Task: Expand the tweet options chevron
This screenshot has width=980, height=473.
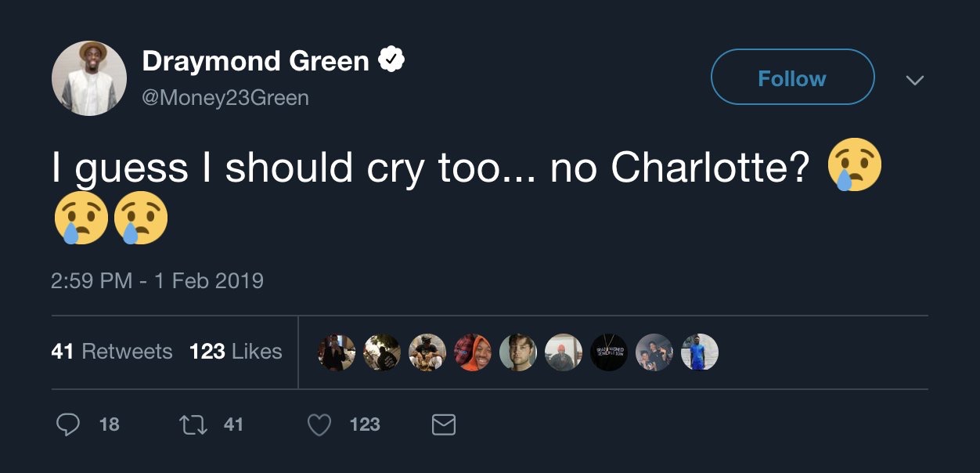Action: pos(914,80)
